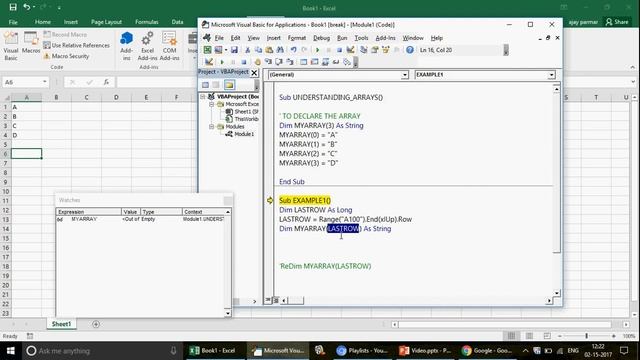Click the Step Over icon on Debug toolbar
Image resolution: width=640 pixels, height=360 pixels.
click(x=279, y=62)
